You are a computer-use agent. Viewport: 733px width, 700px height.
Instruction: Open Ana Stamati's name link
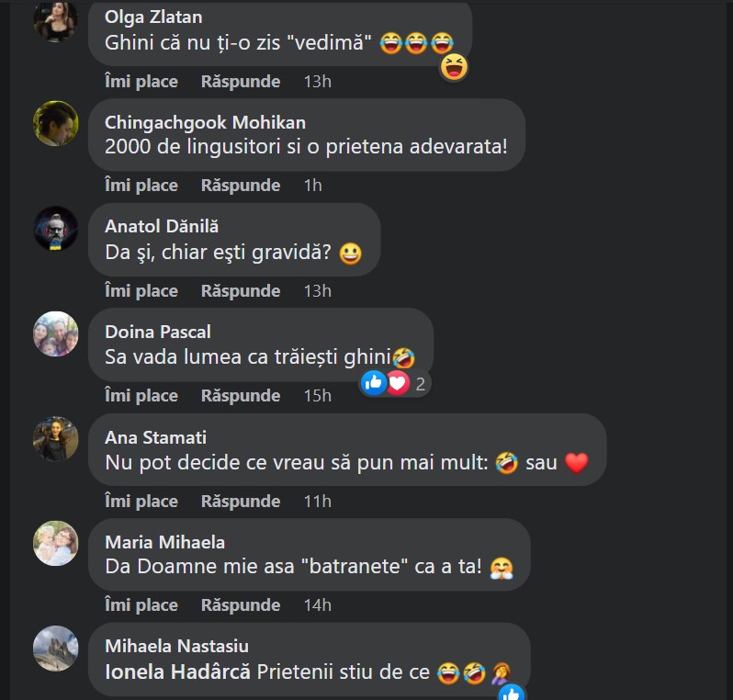155,437
